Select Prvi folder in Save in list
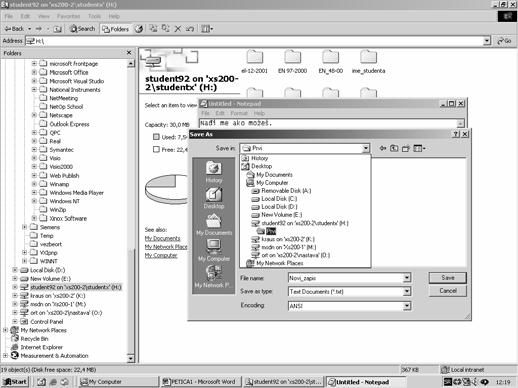 click(267, 231)
